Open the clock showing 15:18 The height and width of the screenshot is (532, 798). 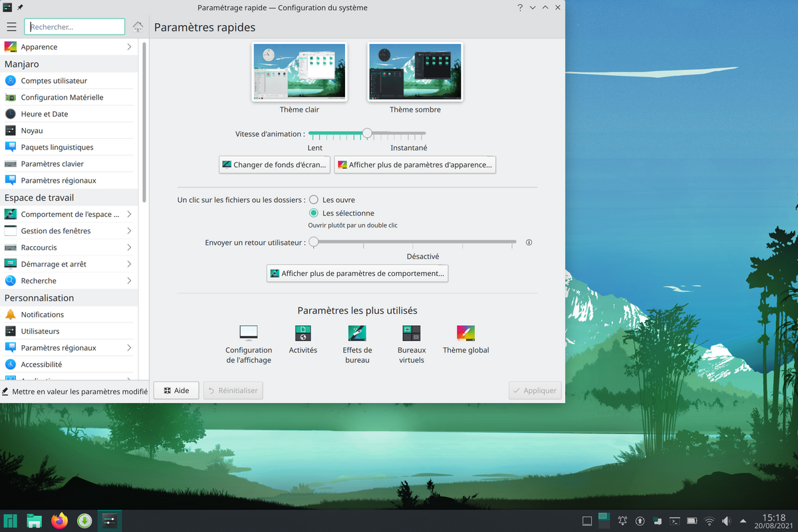[774, 521]
